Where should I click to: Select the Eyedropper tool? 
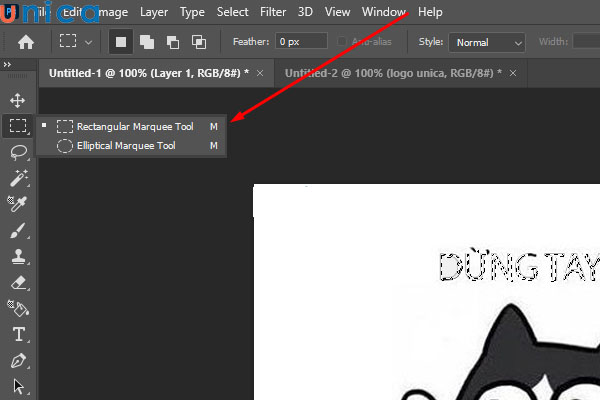[x=17, y=204]
